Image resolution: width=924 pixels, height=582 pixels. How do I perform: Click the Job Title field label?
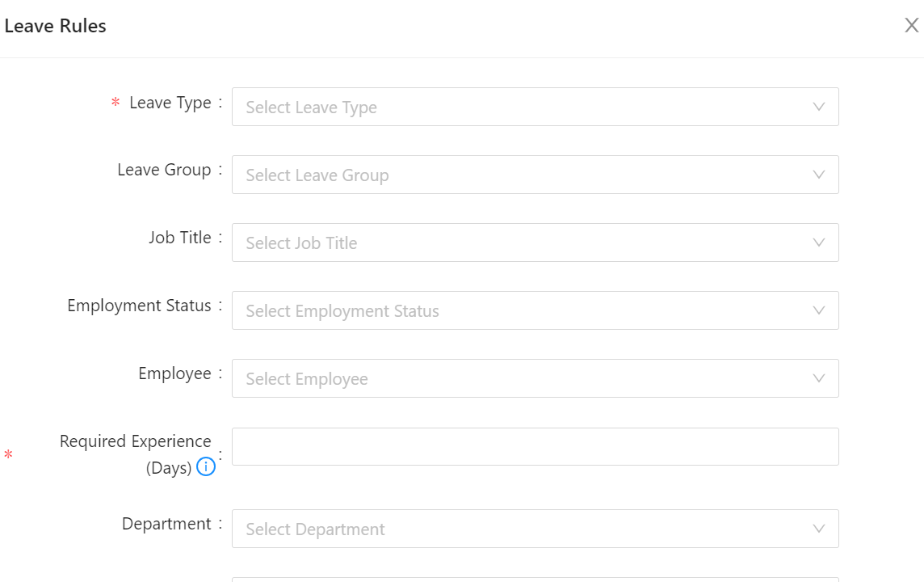[x=179, y=238]
